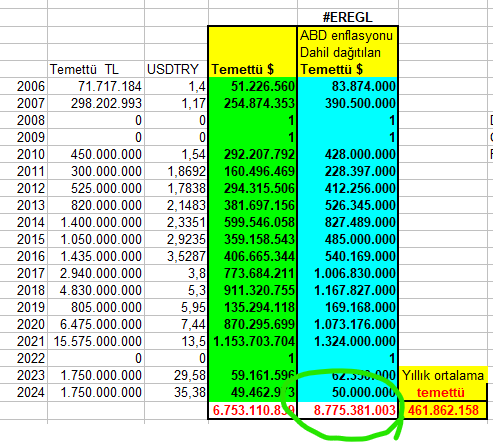Select cell with value 406.665.344

[x=252, y=256]
